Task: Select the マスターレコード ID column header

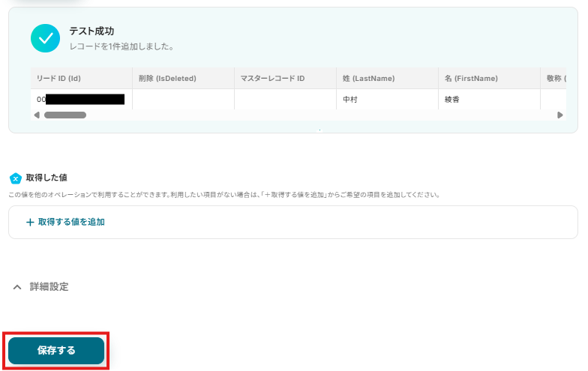Action: click(x=285, y=78)
